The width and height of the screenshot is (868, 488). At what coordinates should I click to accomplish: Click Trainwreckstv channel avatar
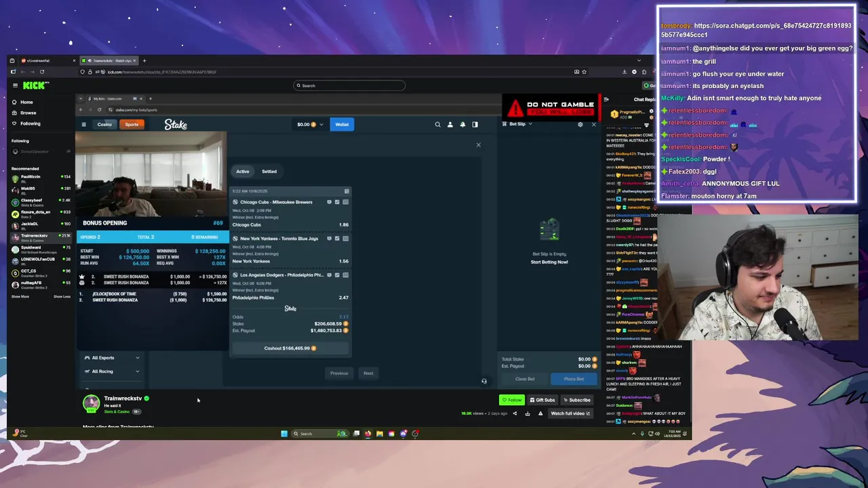tap(91, 403)
